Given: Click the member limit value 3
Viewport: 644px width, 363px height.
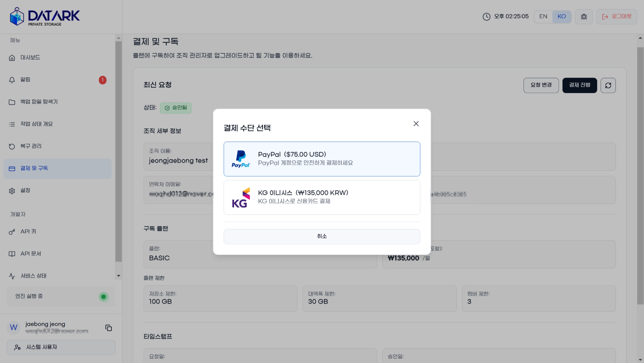Looking at the screenshot, I should [x=469, y=302].
